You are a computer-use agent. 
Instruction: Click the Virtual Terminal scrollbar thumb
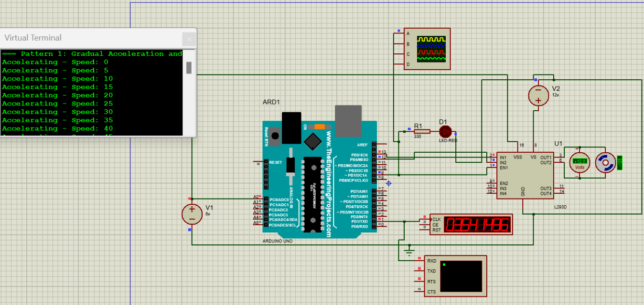(x=189, y=67)
